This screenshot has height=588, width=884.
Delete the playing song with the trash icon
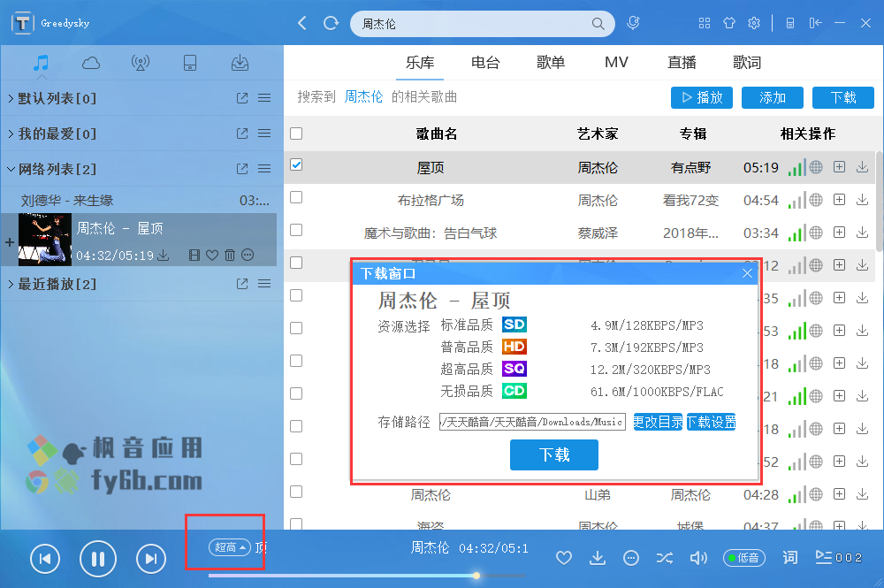230,256
